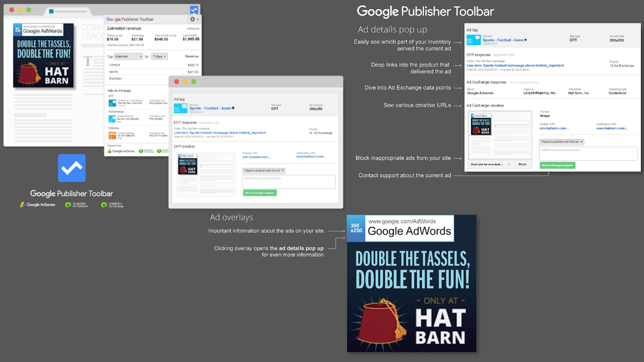644x362 pixels.
Task: Open www.hatbarn.com link in the DFP creative window
Action: click(311, 157)
